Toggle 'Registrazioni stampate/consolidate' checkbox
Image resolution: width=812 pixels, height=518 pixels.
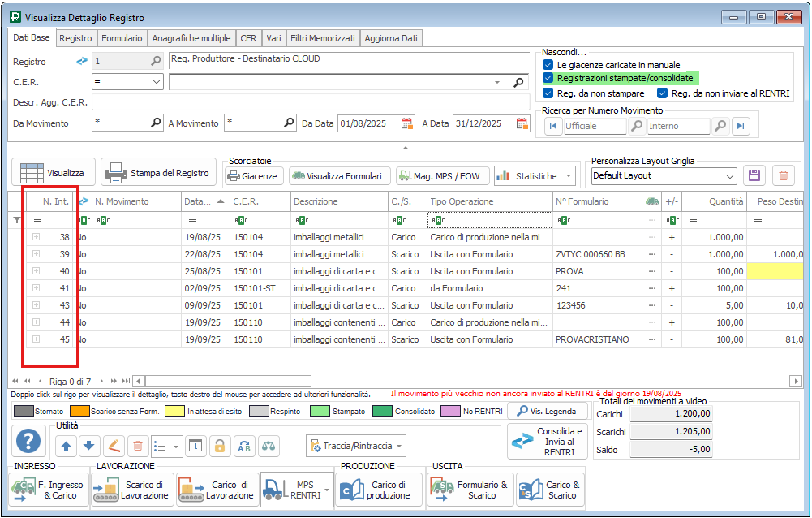pyautogui.click(x=548, y=79)
